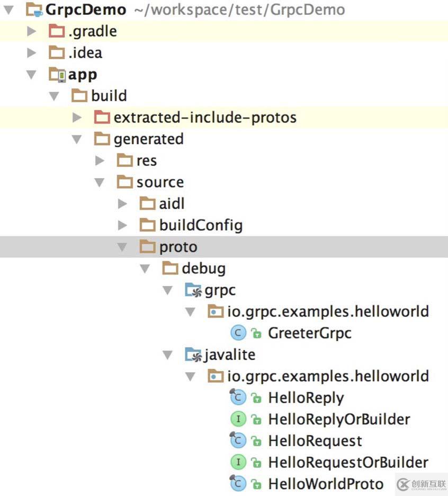This screenshot has width=448, height=496.
Task: Select the HelloRequest class file
Action: point(315,441)
